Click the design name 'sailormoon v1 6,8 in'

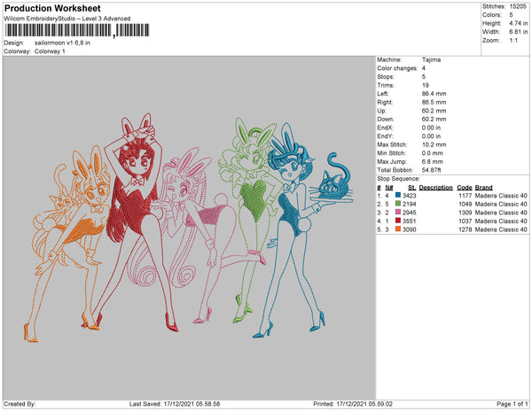62,43
